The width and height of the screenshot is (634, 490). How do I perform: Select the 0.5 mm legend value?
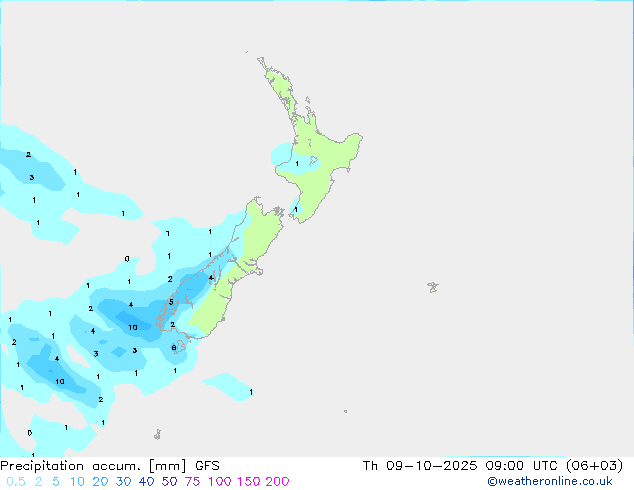pos(16,482)
